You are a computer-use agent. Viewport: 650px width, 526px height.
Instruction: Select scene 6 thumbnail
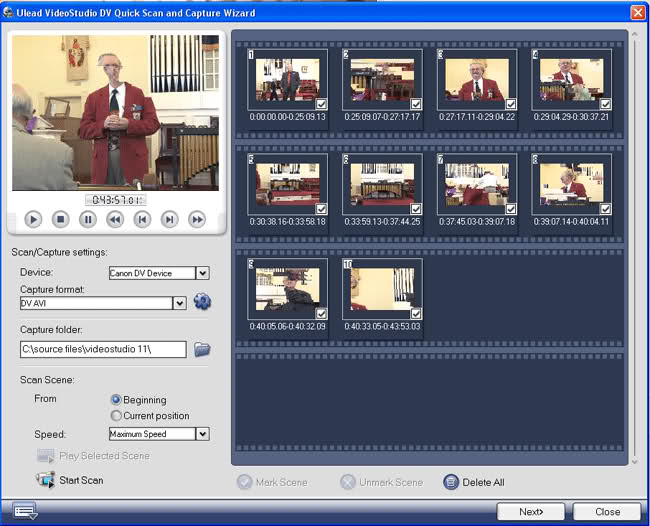point(382,184)
